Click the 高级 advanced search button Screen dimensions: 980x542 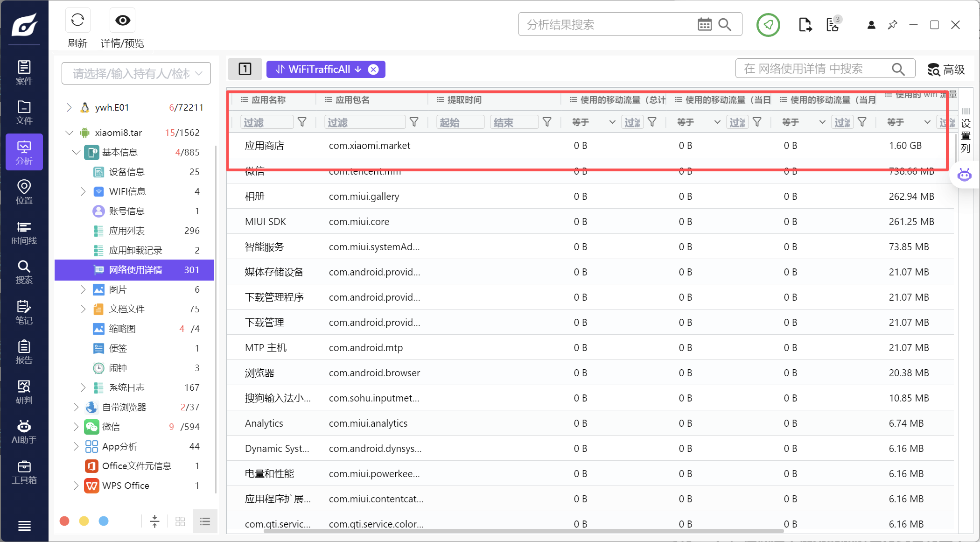point(945,69)
